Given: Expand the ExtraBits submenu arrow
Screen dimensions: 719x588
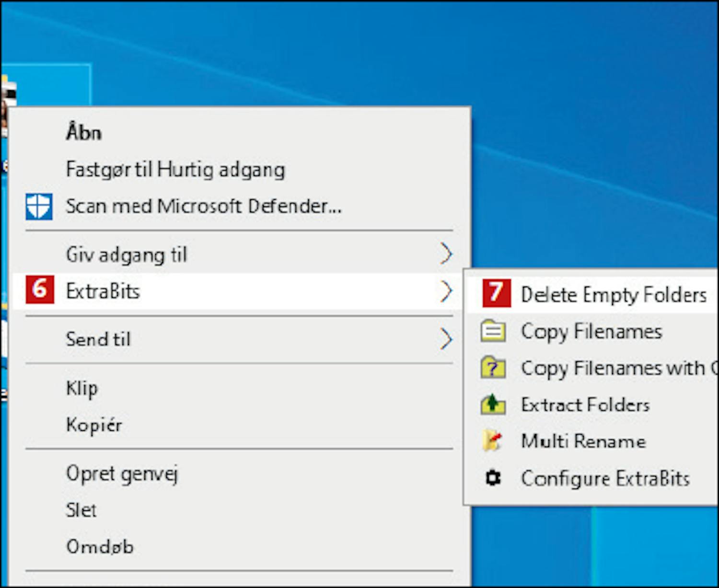Looking at the screenshot, I should click(446, 291).
